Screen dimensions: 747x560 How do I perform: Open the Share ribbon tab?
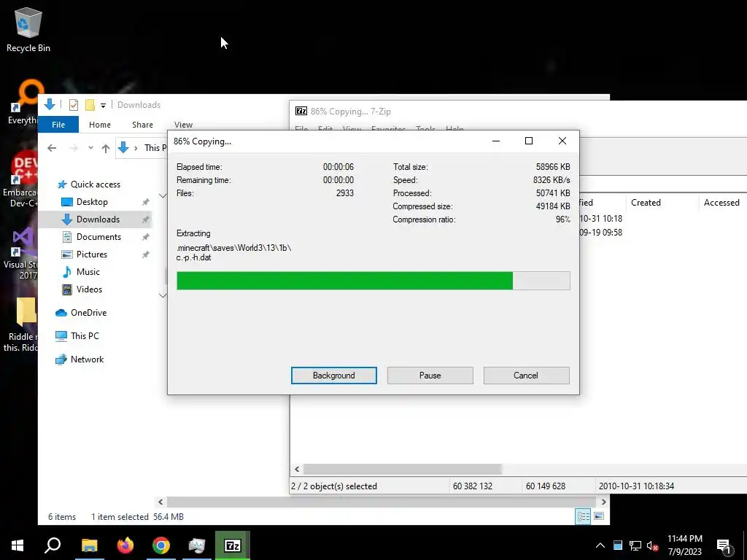click(142, 125)
